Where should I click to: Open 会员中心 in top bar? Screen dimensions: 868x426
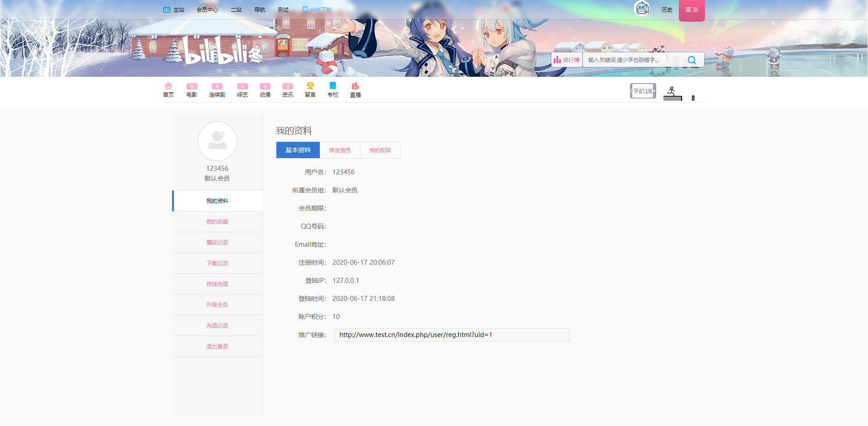[x=207, y=9]
